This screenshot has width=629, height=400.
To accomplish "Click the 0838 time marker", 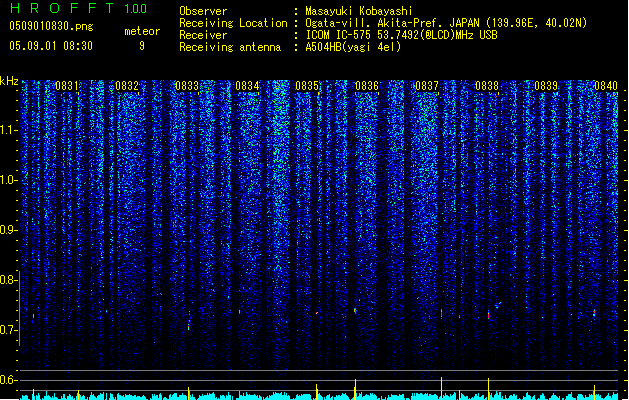I will pyautogui.click(x=487, y=86).
